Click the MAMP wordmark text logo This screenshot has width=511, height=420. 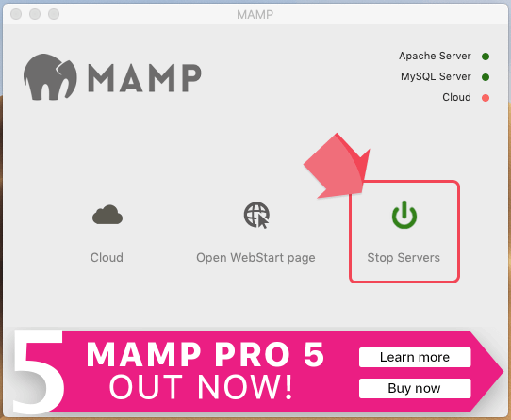click(144, 78)
